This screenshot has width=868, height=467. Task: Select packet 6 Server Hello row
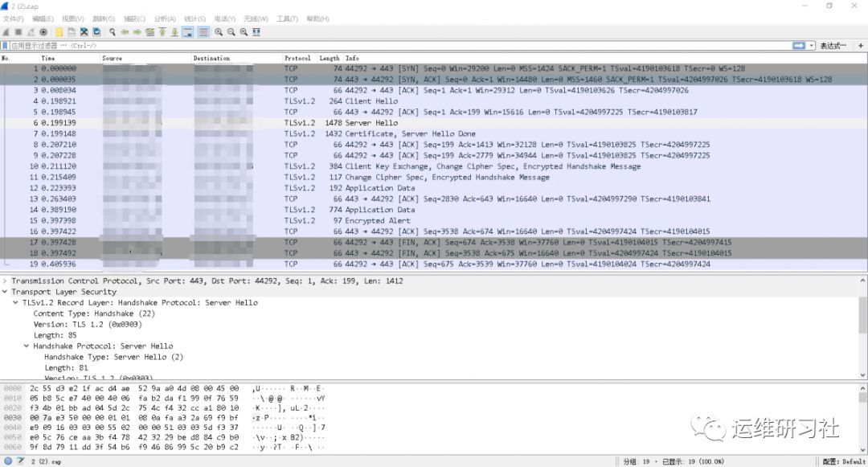click(432, 123)
